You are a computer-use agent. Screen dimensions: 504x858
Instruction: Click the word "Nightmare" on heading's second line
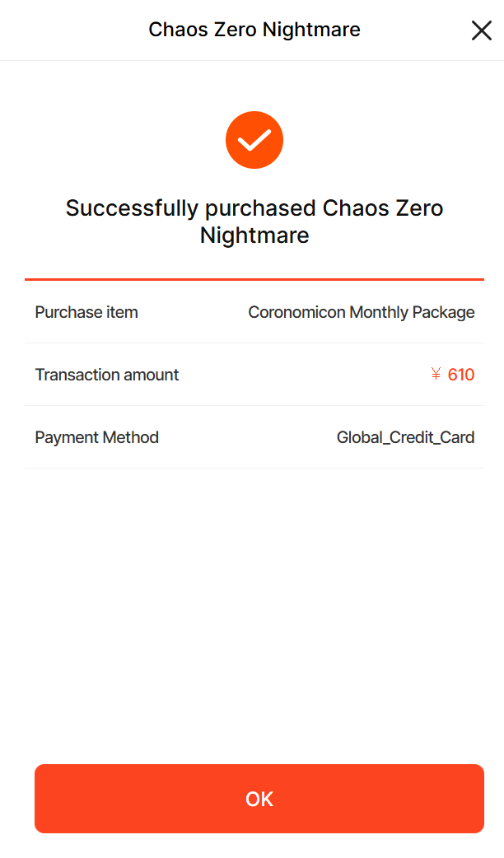pyautogui.click(x=254, y=235)
